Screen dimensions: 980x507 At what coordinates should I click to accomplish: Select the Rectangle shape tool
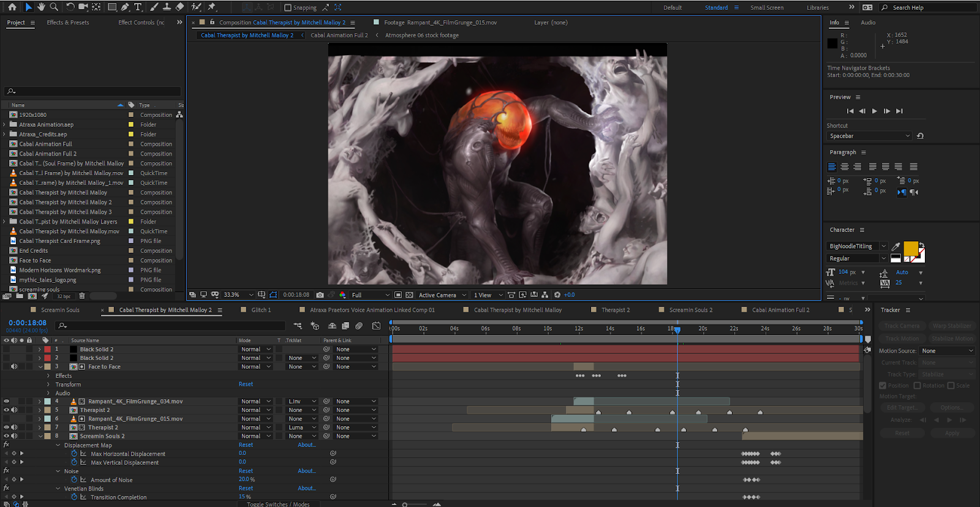click(x=112, y=7)
